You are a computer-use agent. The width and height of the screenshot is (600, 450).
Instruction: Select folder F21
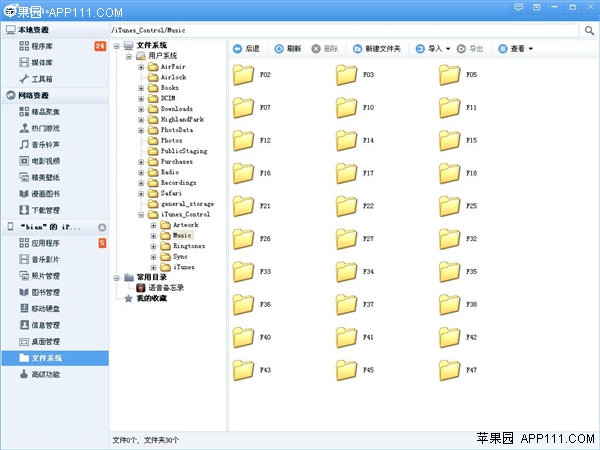coord(252,206)
